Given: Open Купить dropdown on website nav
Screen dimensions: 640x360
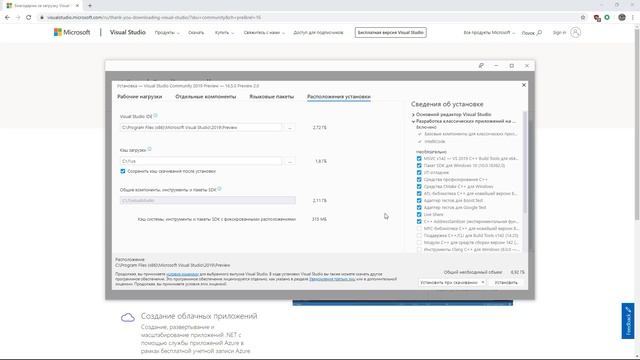Looking at the screenshot, I should coord(224,33).
